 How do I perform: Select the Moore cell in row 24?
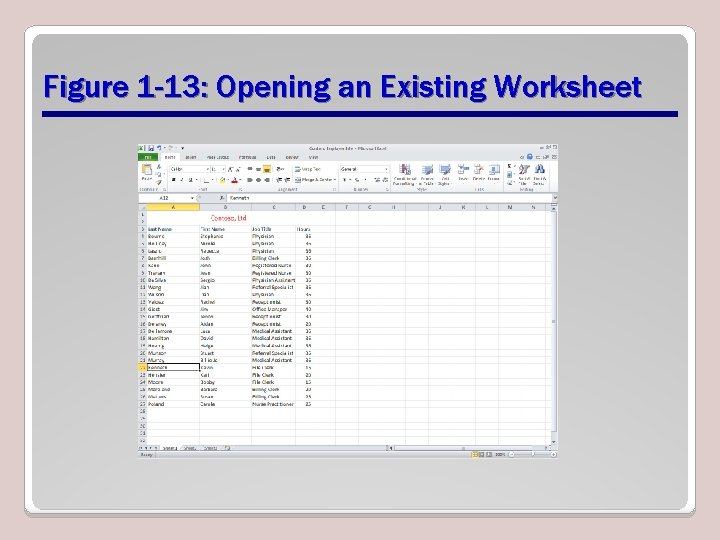click(173, 382)
